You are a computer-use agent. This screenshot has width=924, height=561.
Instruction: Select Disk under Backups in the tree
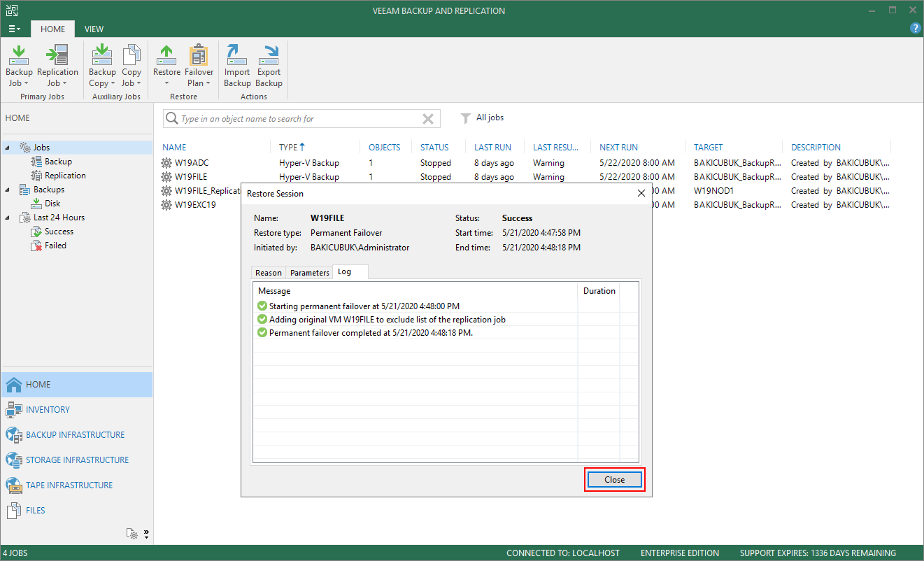click(52, 204)
